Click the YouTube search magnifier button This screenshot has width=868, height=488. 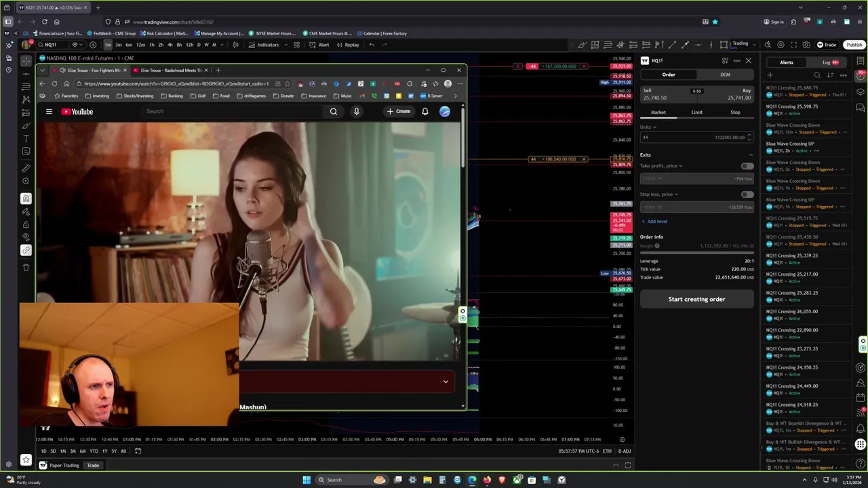(333, 112)
